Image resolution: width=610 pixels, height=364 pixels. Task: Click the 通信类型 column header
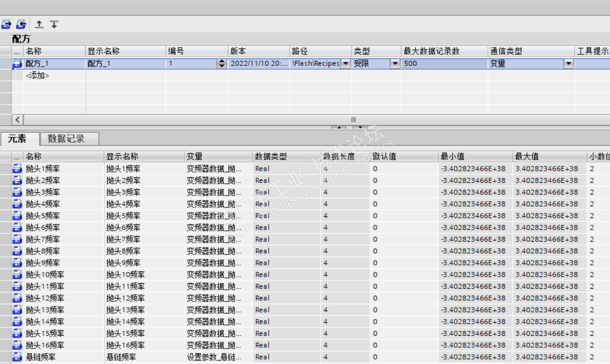(531, 51)
